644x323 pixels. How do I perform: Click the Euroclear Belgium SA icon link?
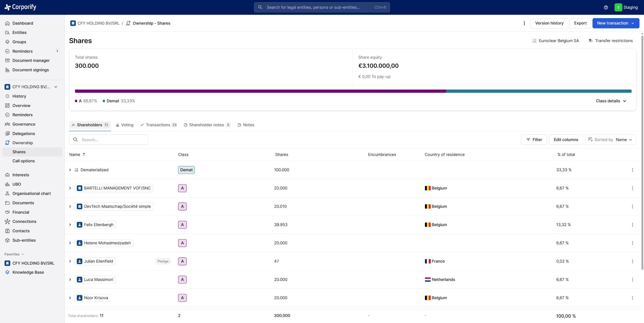534,41
